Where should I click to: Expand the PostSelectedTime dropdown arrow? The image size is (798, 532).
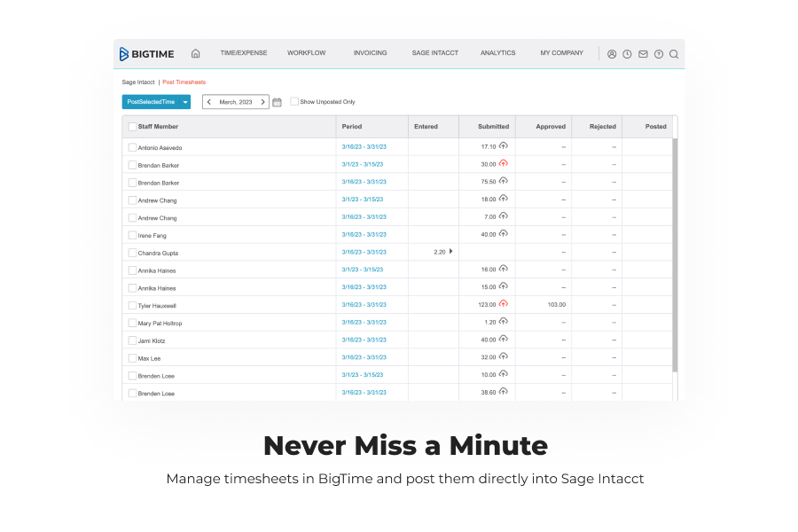coord(185,102)
